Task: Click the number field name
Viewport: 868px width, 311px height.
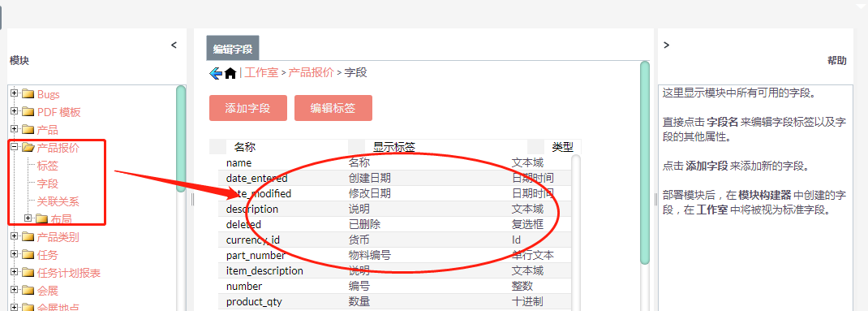Action: point(244,287)
